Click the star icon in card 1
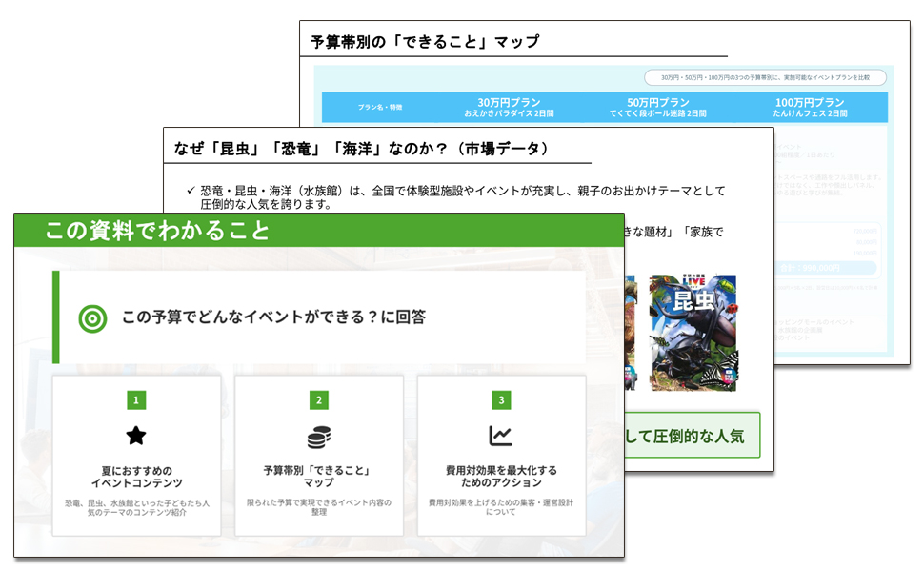 [x=136, y=436]
